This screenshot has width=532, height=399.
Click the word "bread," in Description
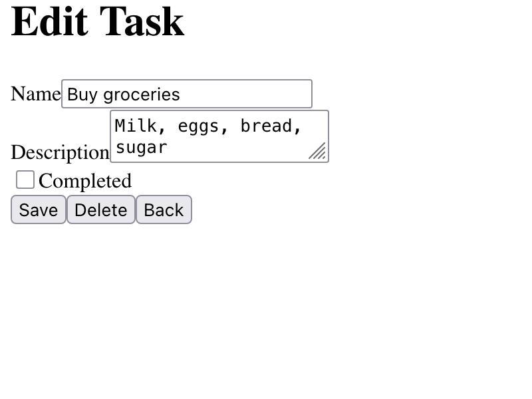[x=271, y=126]
